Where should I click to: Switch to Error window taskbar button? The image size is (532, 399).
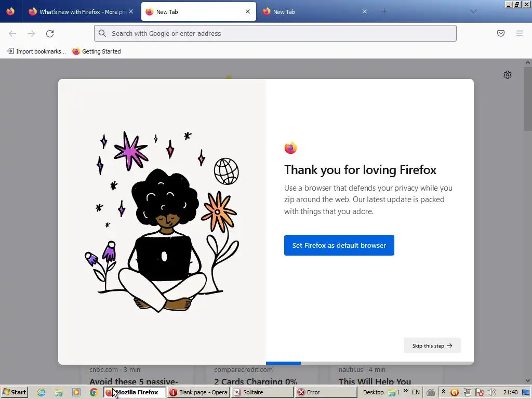[326, 392]
